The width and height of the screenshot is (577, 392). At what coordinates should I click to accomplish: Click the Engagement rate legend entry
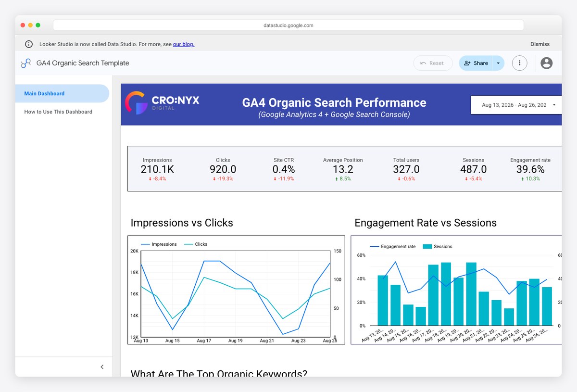click(392, 247)
